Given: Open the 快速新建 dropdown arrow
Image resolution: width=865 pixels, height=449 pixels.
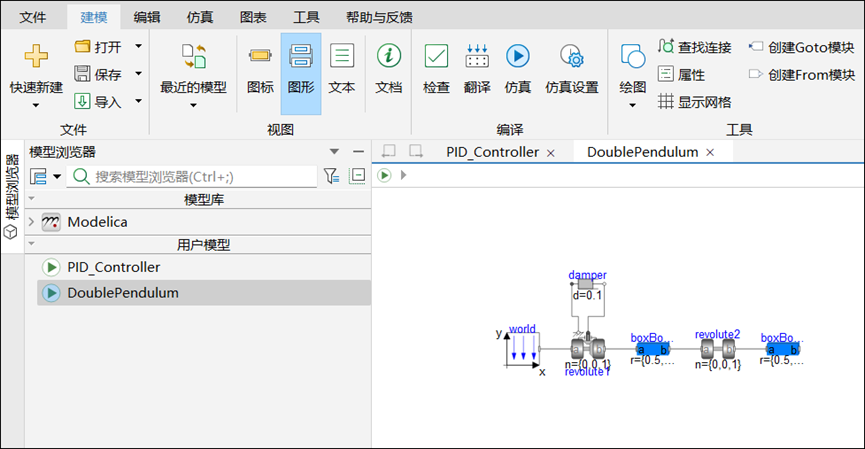Looking at the screenshot, I should [x=36, y=105].
